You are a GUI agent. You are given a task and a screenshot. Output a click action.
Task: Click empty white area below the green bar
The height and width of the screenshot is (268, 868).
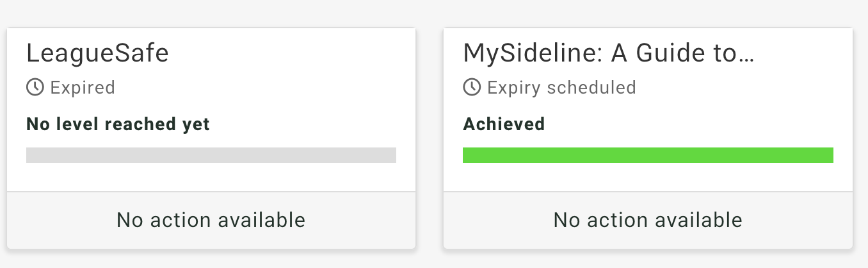tap(648, 178)
